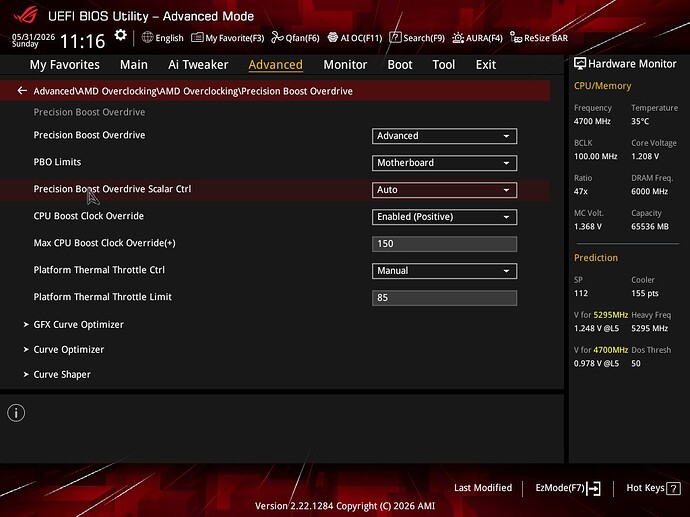Image resolution: width=690 pixels, height=517 pixels.
Task: Click EzMode(F7) text button
Action: (x=560, y=488)
